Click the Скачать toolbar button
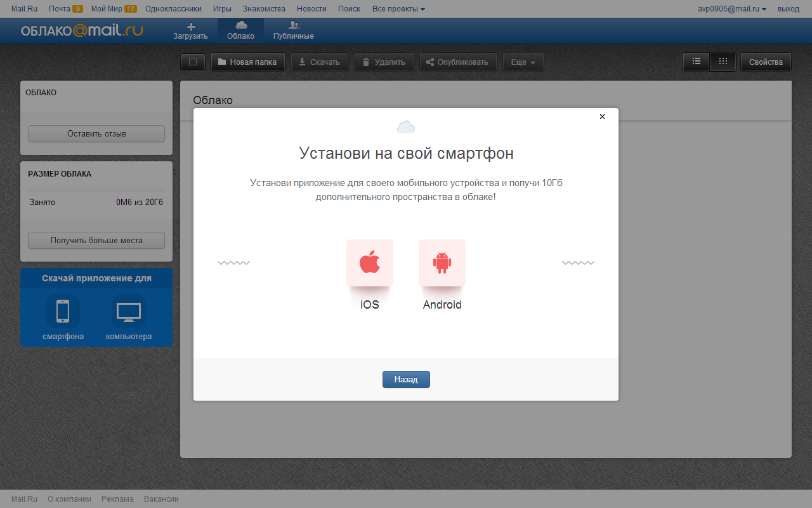 click(x=320, y=62)
